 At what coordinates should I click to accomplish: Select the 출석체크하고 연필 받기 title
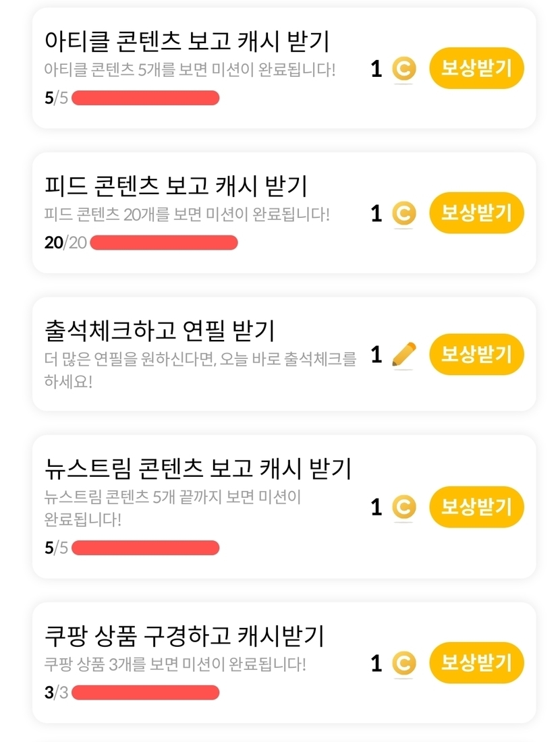[x=159, y=331]
